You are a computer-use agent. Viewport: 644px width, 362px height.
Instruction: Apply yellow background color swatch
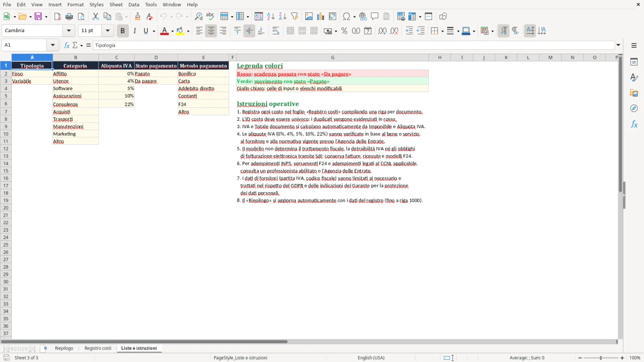pyautogui.click(x=180, y=31)
